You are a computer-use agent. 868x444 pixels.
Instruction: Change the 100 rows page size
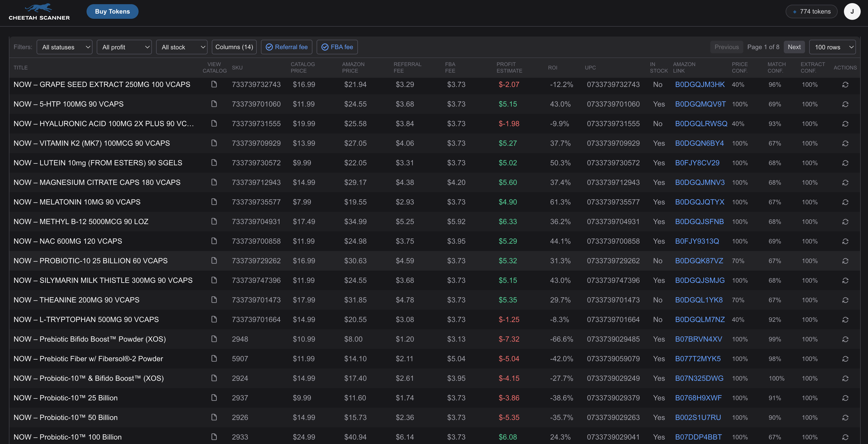click(832, 47)
